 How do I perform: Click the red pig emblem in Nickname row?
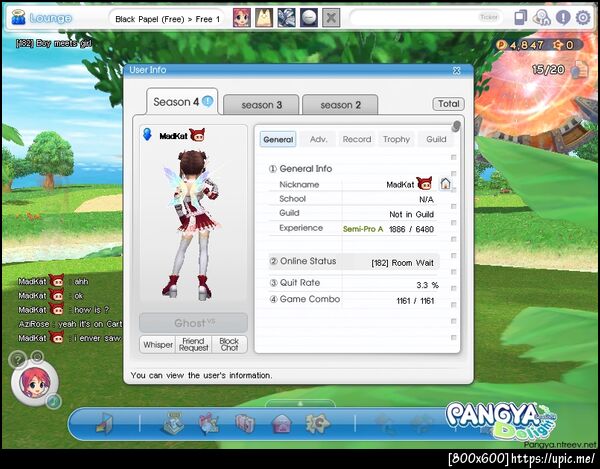[x=424, y=183]
